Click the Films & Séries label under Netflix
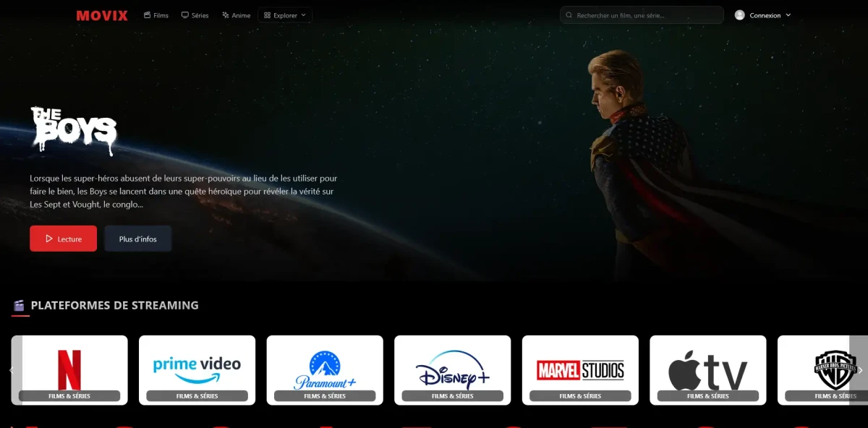Image resolution: width=868 pixels, height=428 pixels. (69, 396)
